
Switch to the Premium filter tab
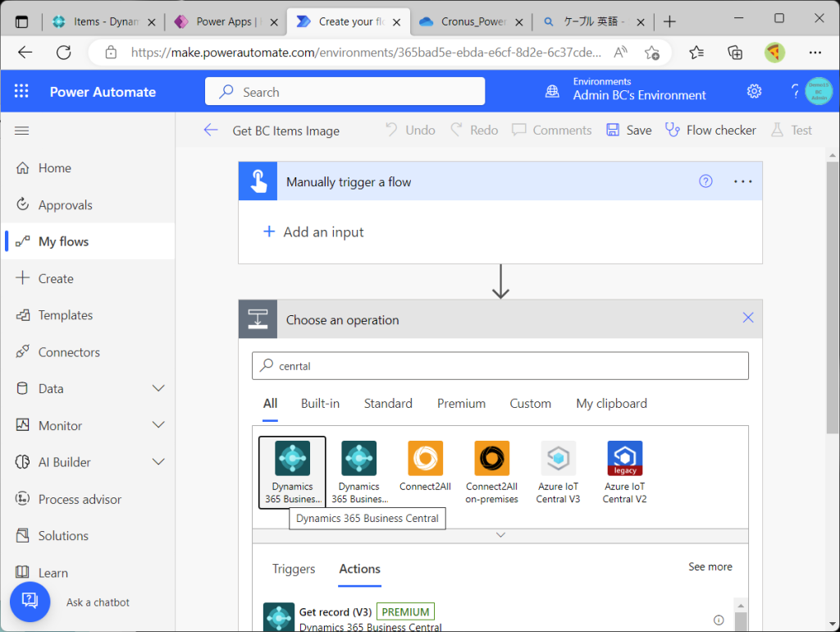[x=461, y=403]
